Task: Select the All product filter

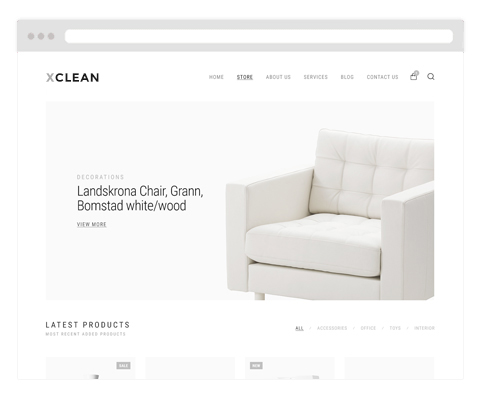Action: [299, 328]
